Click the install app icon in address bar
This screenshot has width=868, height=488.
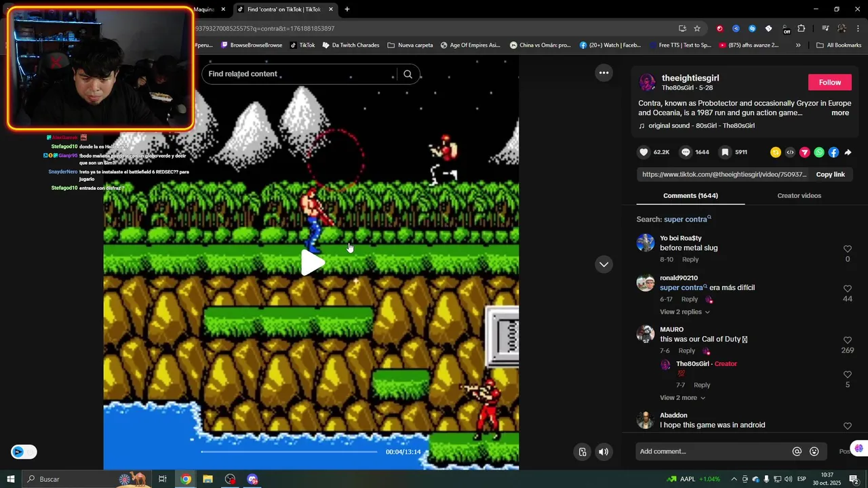point(682,28)
